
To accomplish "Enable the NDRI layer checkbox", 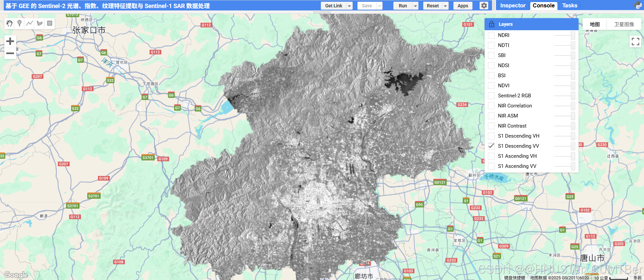I will click(x=491, y=35).
